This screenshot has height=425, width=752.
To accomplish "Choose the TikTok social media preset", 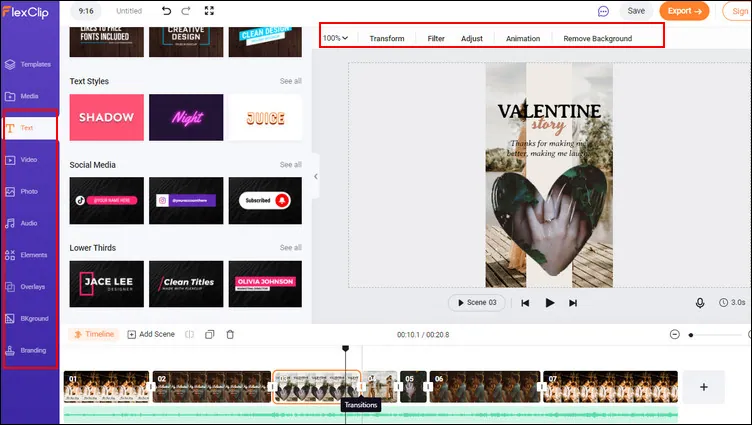I will tap(106, 201).
